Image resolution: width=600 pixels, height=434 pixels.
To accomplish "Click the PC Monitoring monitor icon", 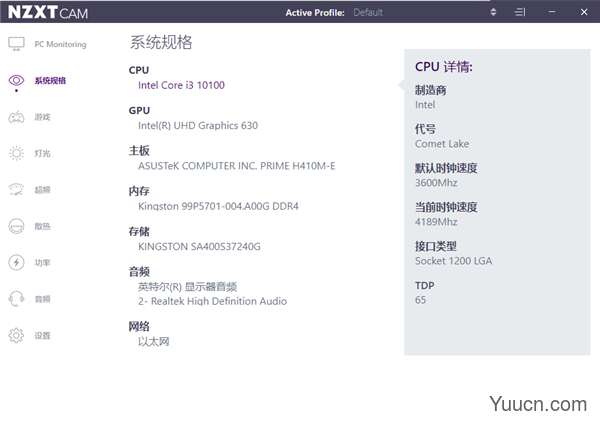I will [x=16, y=44].
